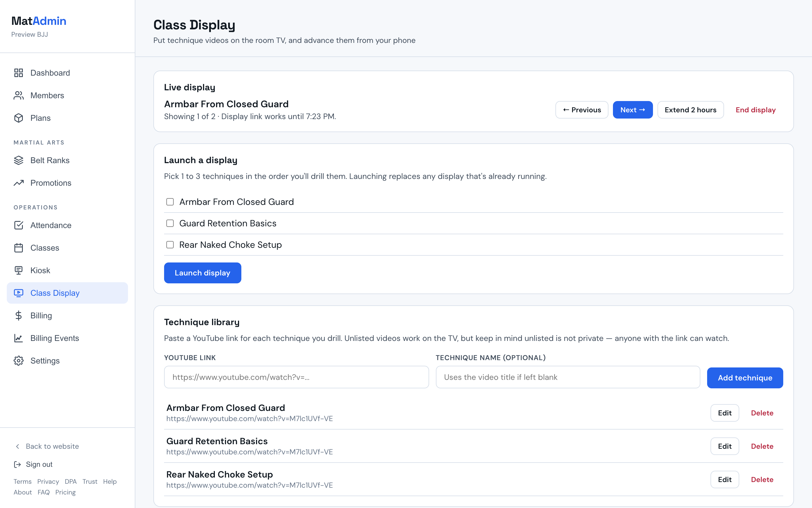The width and height of the screenshot is (812, 508).
Task: Click the Rear Naked Choke Setup YouTube URL
Action: pos(250,485)
